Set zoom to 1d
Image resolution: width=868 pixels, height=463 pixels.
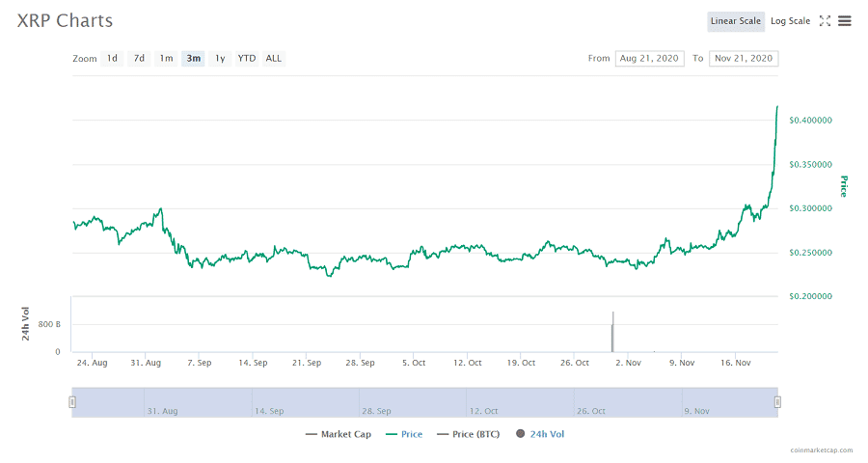112,58
